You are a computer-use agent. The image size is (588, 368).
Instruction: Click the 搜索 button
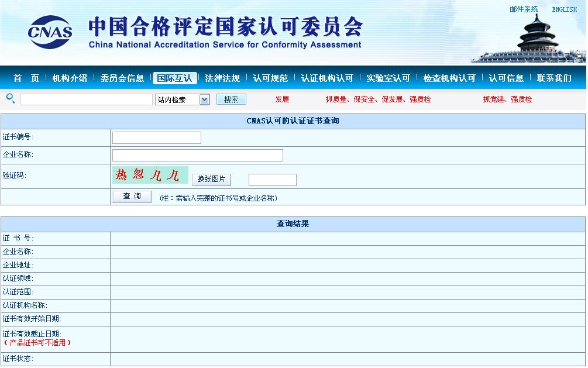pos(231,99)
